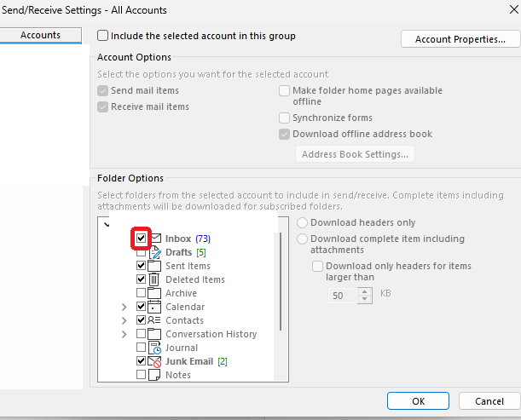
Task: Select the Calendar folder label
Action: [185, 307]
